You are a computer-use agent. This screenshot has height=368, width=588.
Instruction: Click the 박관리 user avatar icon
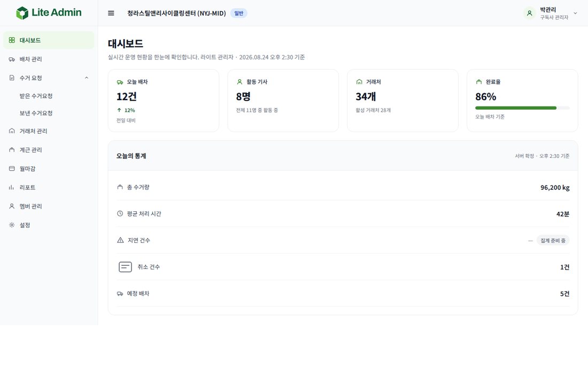pos(529,13)
